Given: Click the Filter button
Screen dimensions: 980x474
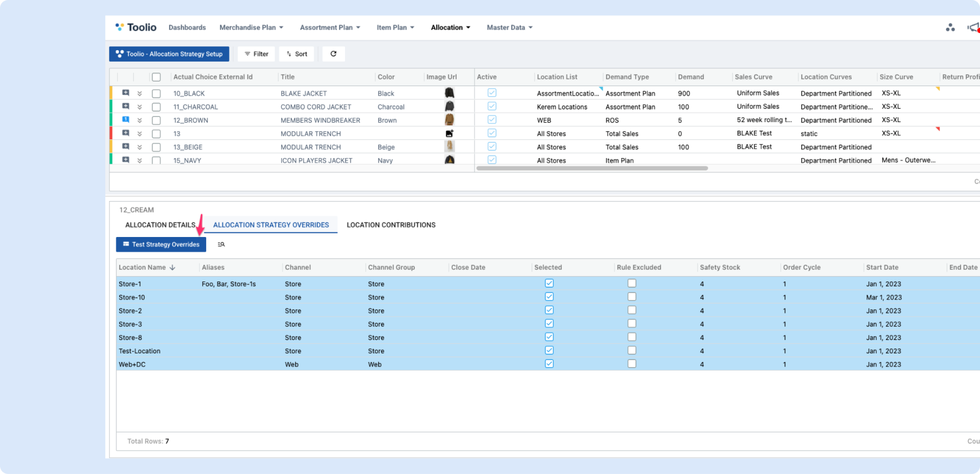Looking at the screenshot, I should [256, 54].
